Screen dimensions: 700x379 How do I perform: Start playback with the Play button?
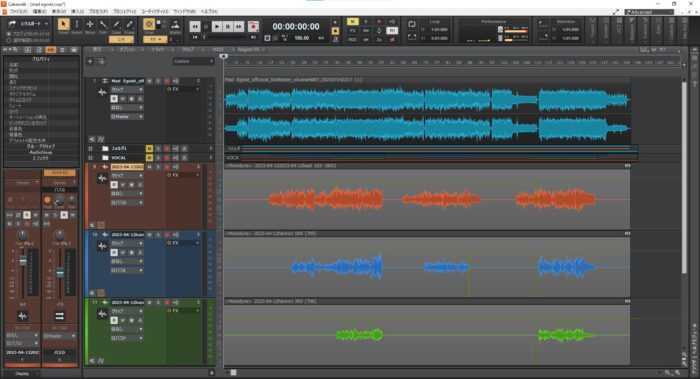coord(217,27)
